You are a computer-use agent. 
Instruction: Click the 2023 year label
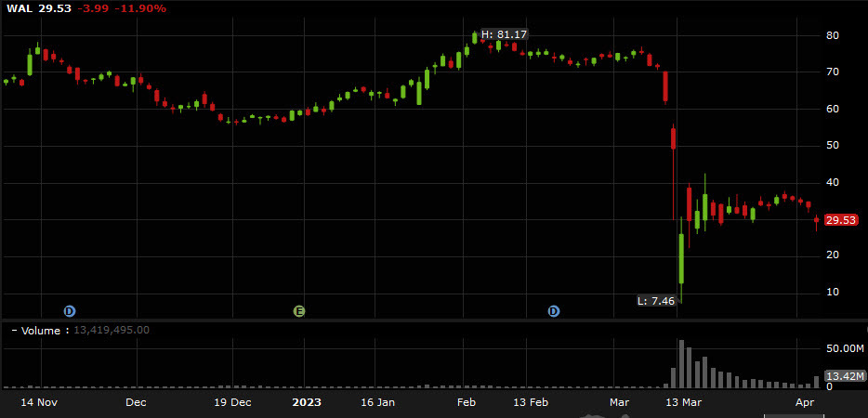pos(305,402)
